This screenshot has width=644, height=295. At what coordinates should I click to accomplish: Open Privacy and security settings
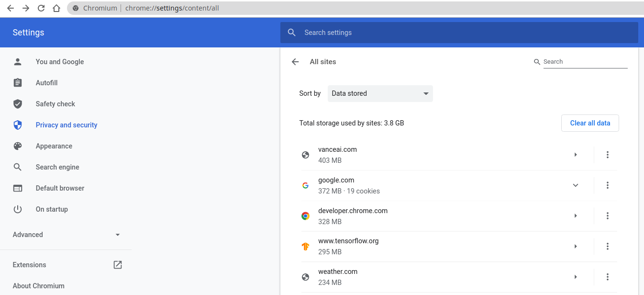[x=67, y=125]
